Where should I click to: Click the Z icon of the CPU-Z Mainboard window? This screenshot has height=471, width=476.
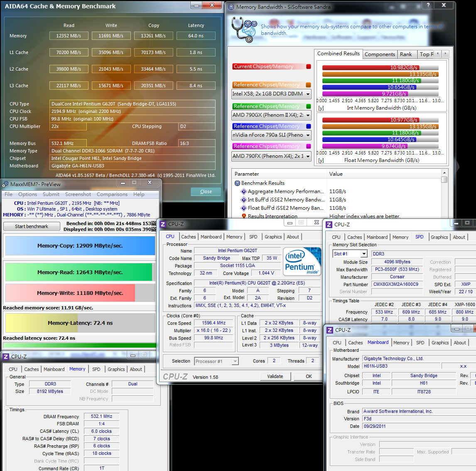(330, 330)
